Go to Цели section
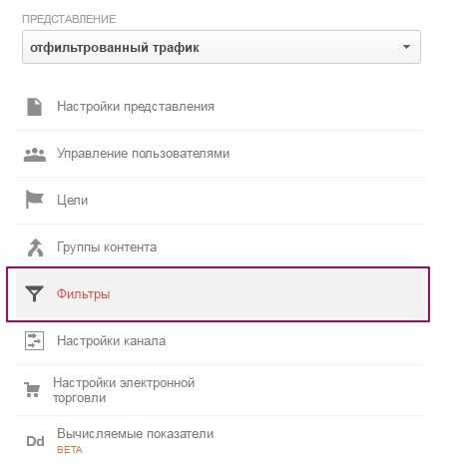The image size is (450, 476). (x=72, y=201)
